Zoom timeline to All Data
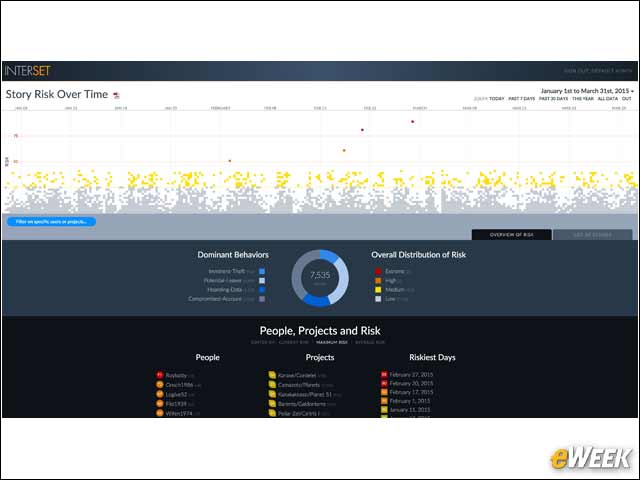This screenshot has height=480, width=640. [x=607, y=99]
